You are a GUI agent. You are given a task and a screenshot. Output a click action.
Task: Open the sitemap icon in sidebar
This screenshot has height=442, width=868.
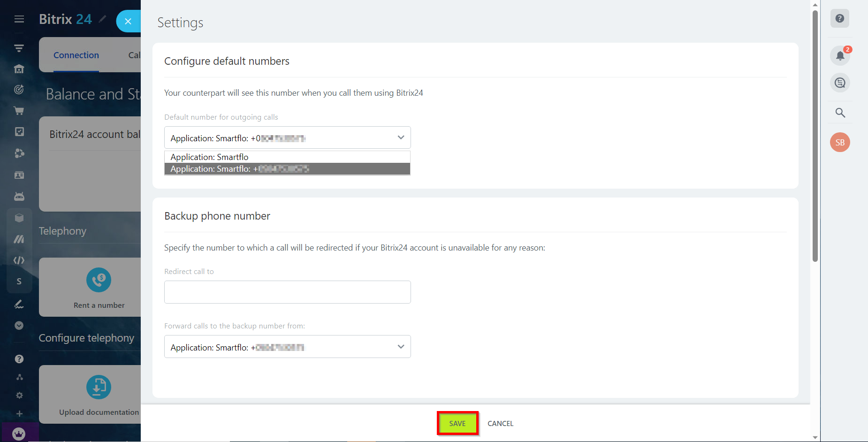pyautogui.click(x=19, y=377)
